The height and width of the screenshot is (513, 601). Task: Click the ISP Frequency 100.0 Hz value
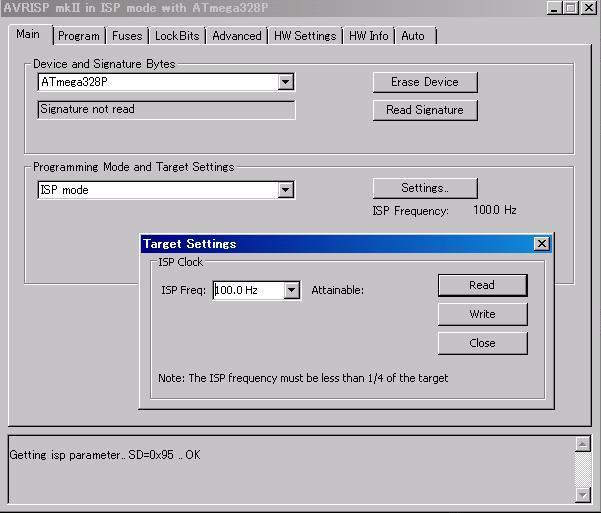pyautogui.click(x=494, y=210)
